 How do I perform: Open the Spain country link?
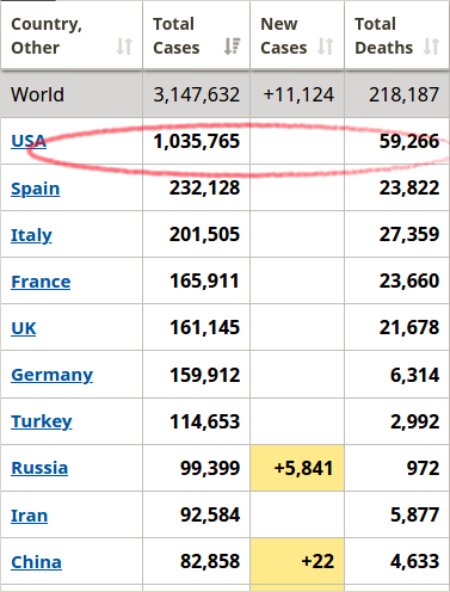35,188
